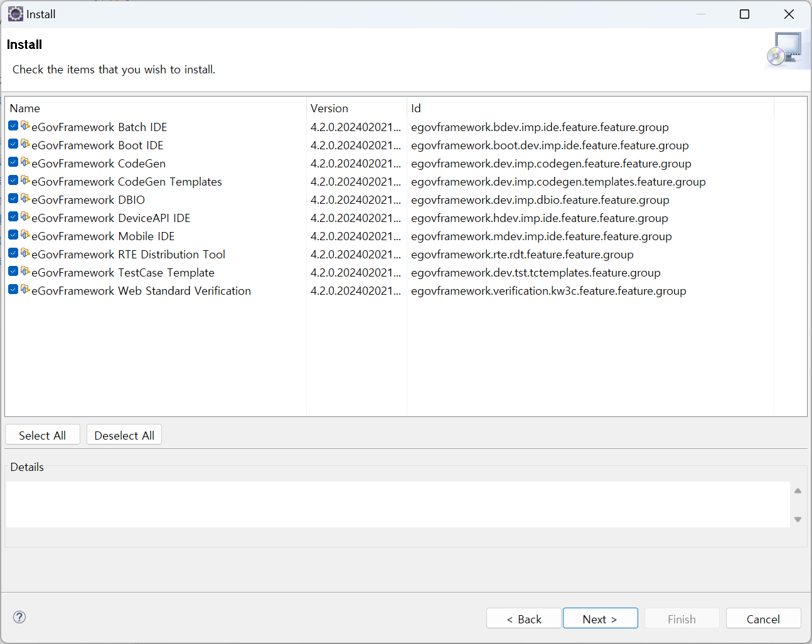Toggle the eGovFramework DeviceAPI IDE checkbox

tap(13, 217)
